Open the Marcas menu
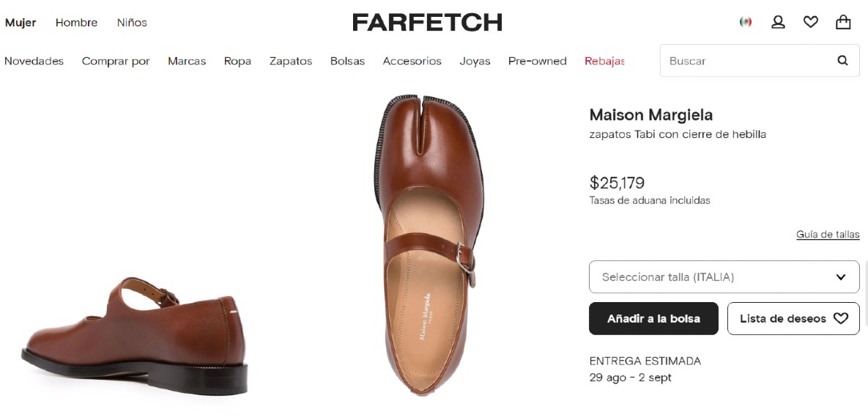The image size is (868, 415). click(187, 61)
